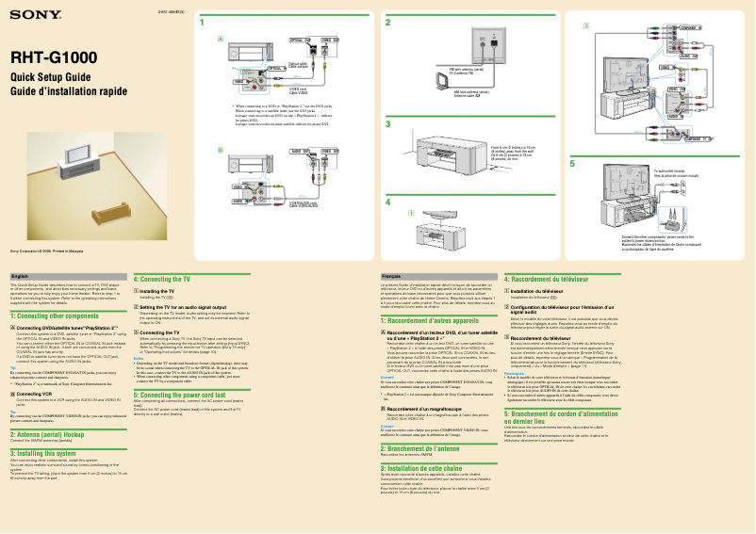
Task: Click the boxed letter A in step 1
Action: coord(221,40)
